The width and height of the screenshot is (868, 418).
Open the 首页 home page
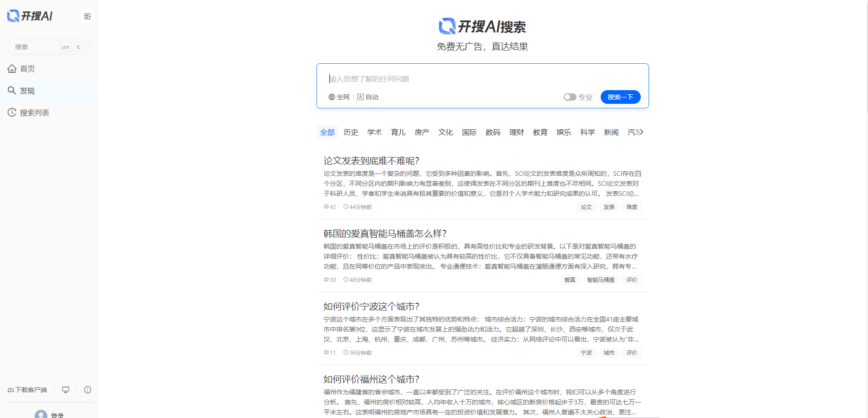(x=27, y=69)
